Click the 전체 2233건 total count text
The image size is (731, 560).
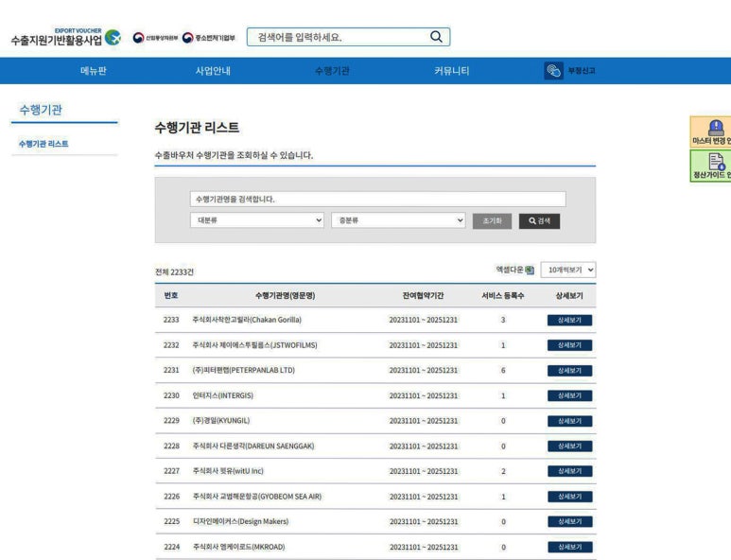tap(174, 272)
